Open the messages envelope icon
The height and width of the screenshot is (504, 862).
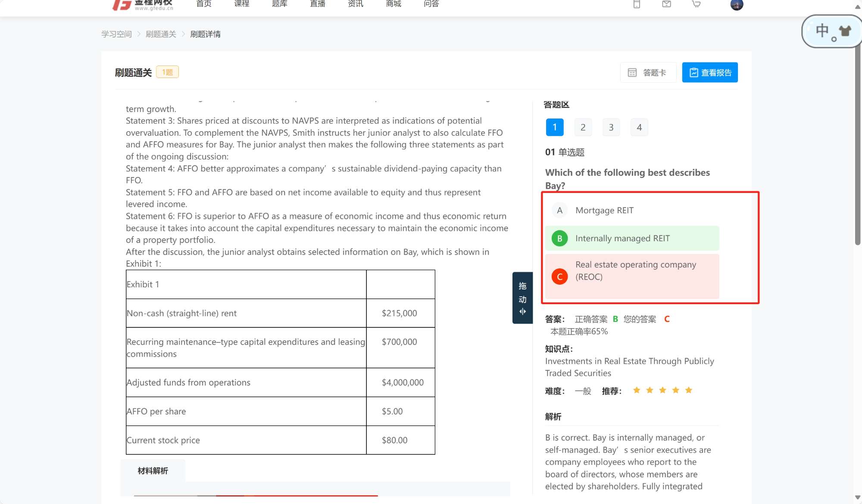(666, 4)
